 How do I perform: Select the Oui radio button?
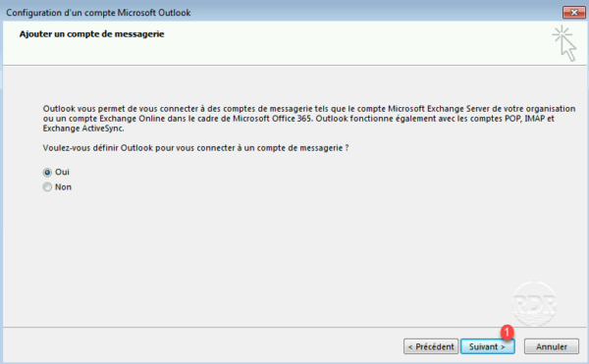pos(47,173)
